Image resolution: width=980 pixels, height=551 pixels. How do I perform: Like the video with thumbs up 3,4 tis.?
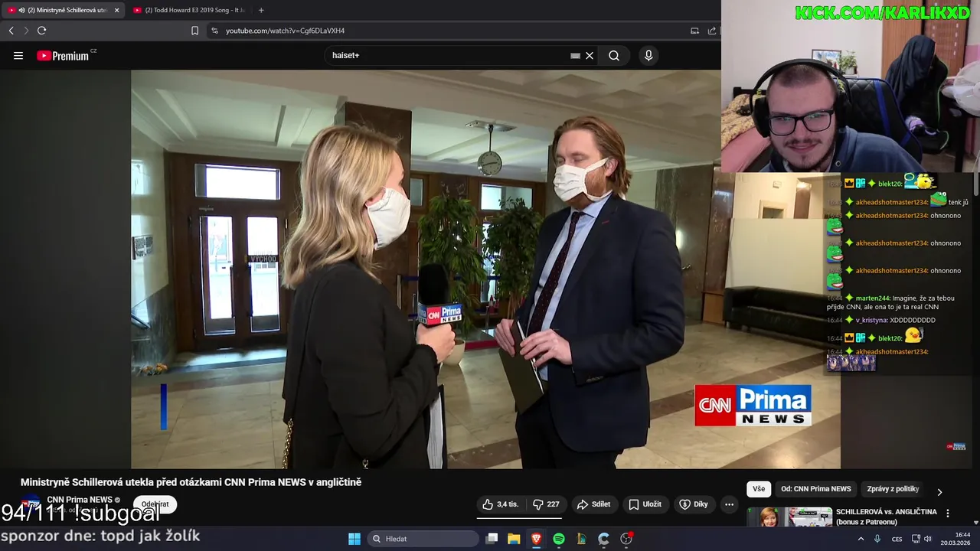(x=500, y=504)
